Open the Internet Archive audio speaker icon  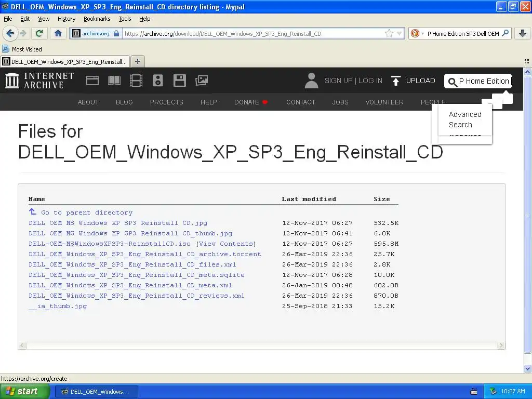158,81
